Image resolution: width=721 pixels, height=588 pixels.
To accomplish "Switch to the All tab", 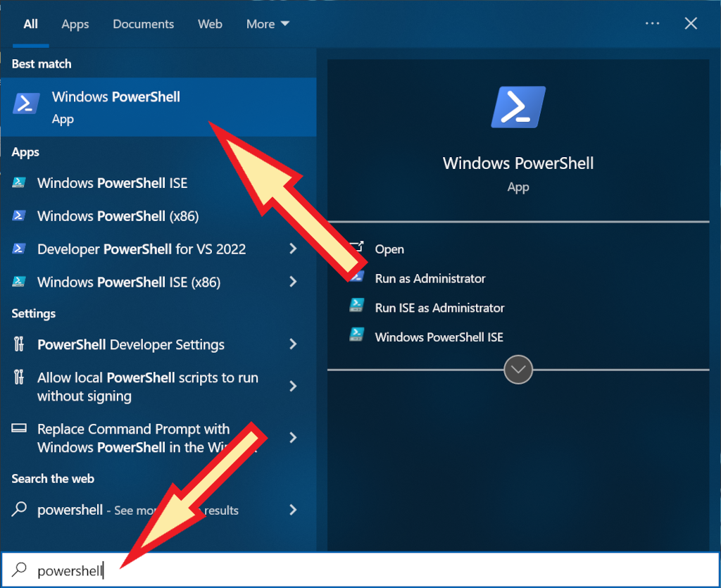I will 31,24.
